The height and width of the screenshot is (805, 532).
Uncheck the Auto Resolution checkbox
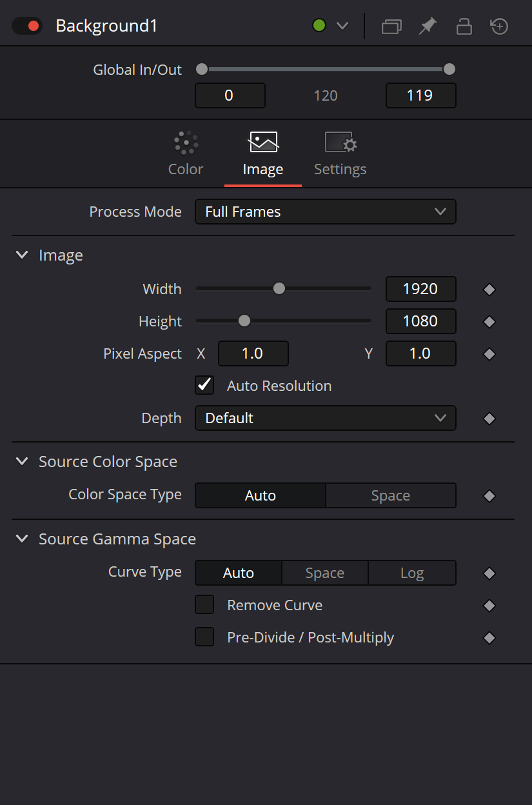coord(204,386)
